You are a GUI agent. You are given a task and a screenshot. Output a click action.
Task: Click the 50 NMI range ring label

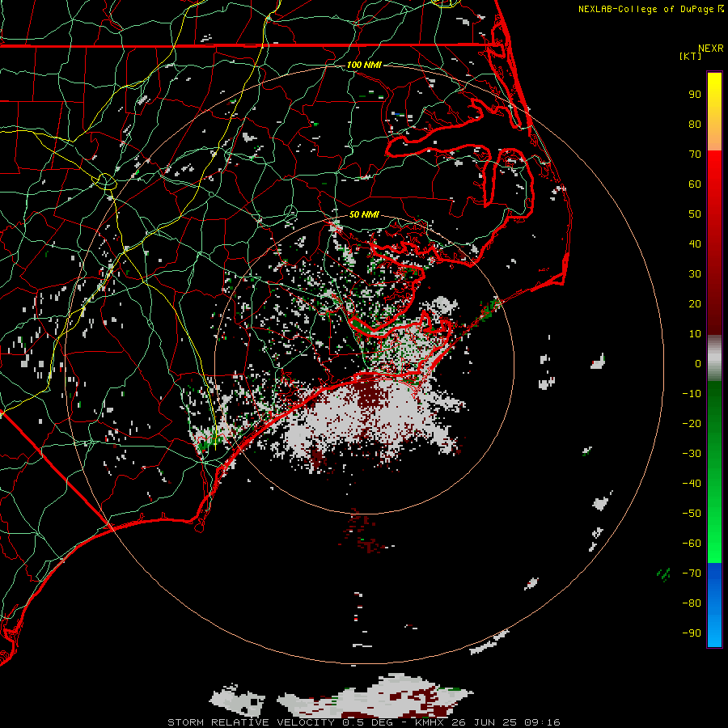[364, 214]
